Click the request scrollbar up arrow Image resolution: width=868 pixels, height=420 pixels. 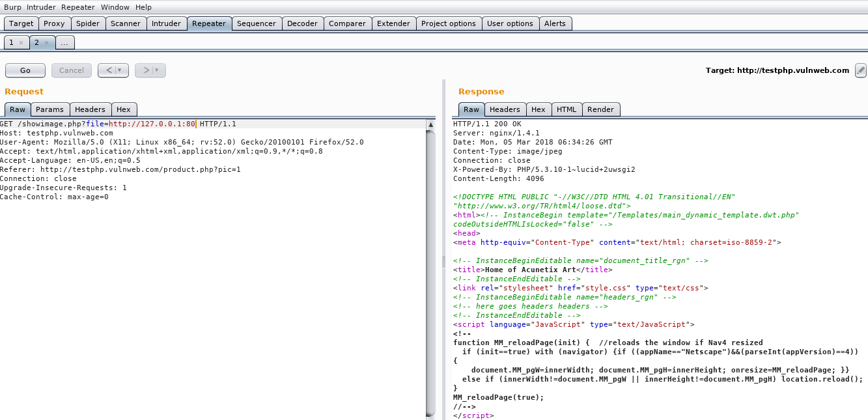pos(430,124)
